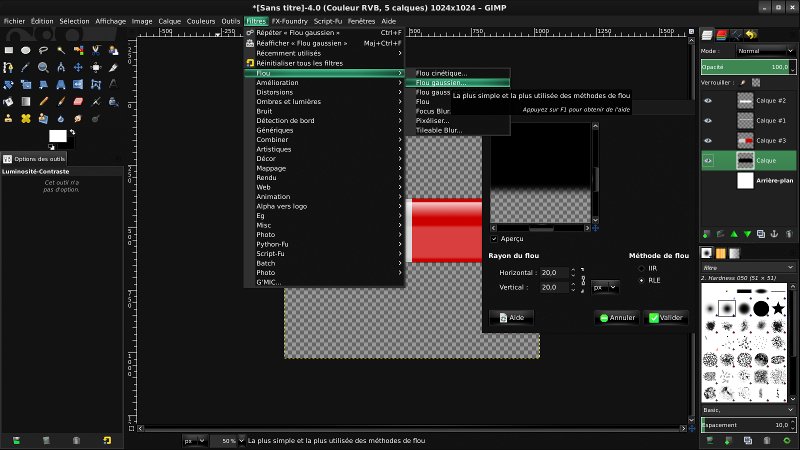
Task: Open the layer Mode dropdown
Action: pos(765,51)
